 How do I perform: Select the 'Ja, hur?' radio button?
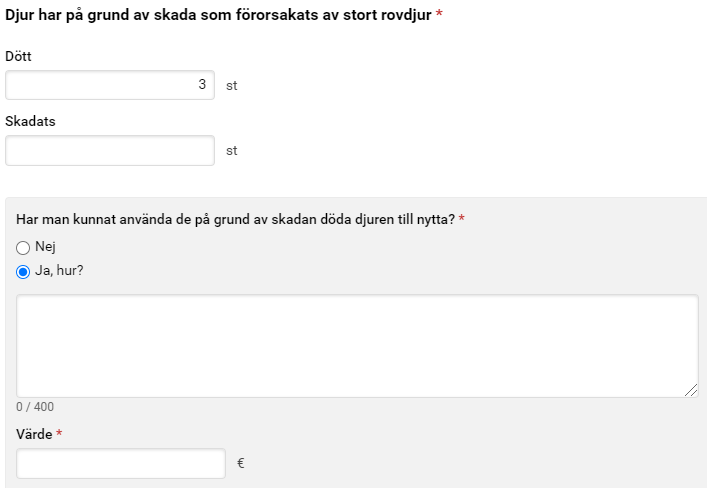pyautogui.click(x=23, y=271)
